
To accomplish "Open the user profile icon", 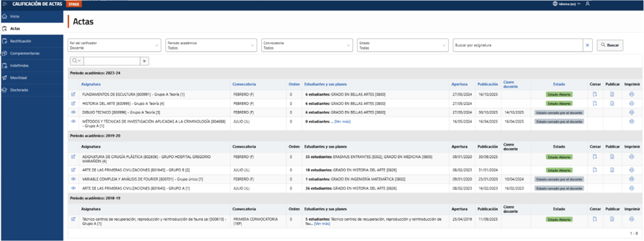I will pyautogui.click(x=587, y=4).
